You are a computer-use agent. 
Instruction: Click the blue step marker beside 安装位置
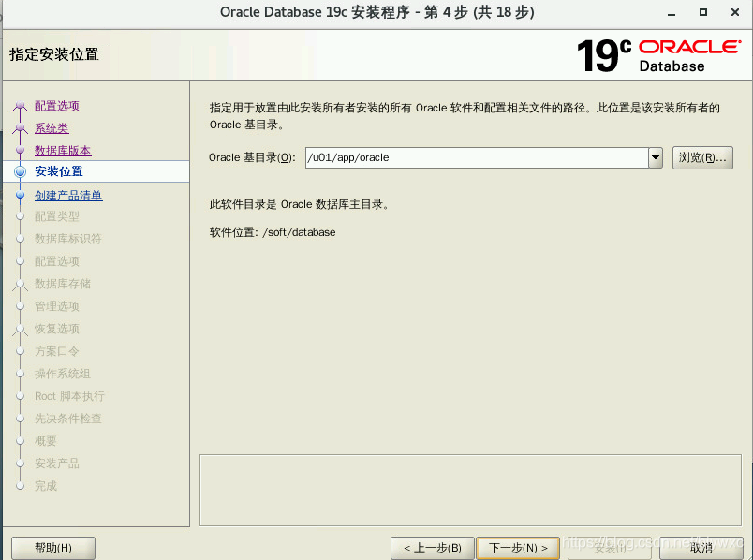[x=21, y=171]
